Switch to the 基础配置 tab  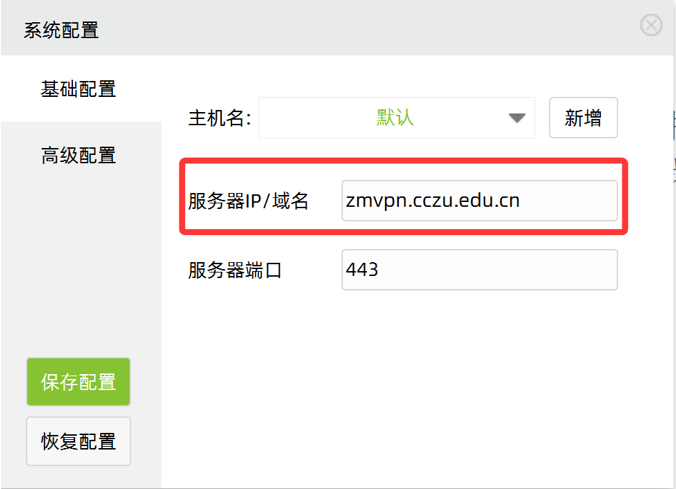(x=78, y=90)
